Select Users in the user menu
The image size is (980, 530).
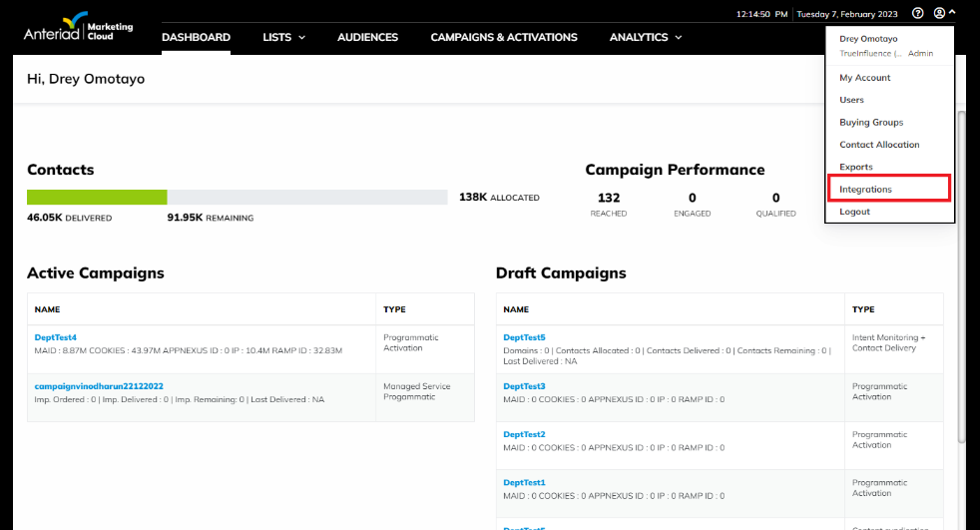pyautogui.click(x=851, y=100)
